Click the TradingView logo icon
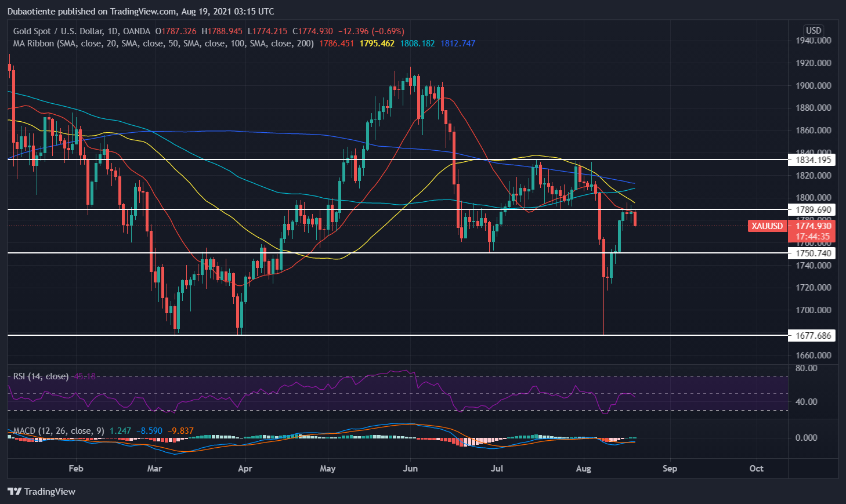 click(15, 492)
